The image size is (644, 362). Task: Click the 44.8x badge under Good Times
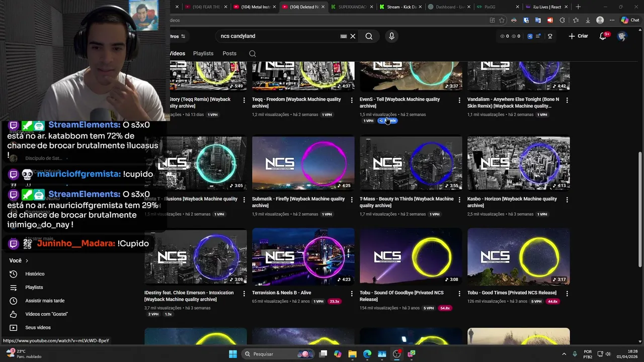tap(552, 302)
